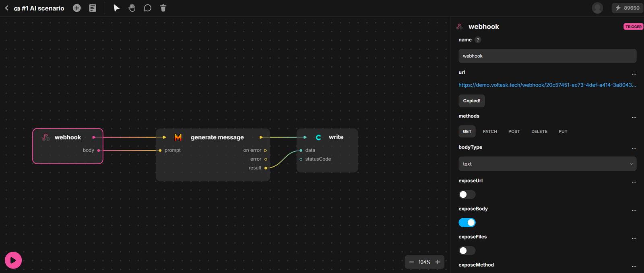This screenshot has height=273, width=644.
Task: Select the hand pan tool
Action: pyautogui.click(x=132, y=8)
